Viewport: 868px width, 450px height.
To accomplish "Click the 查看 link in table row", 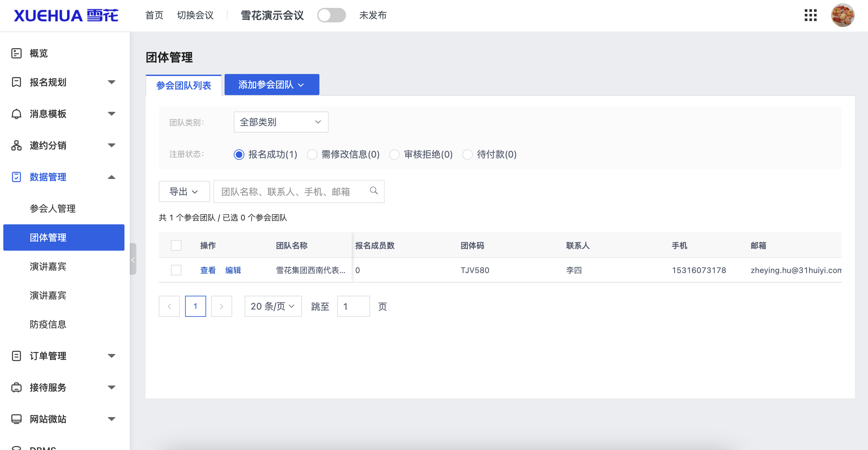I will pos(208,270).
